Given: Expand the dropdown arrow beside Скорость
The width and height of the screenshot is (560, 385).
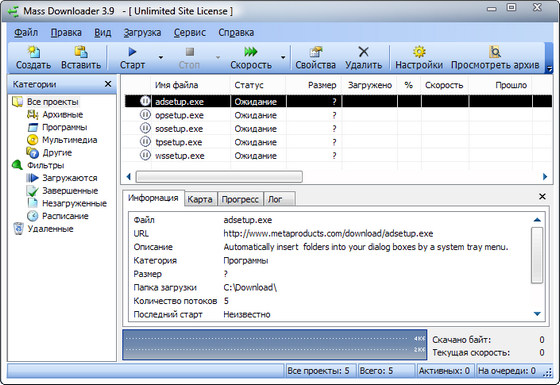Looking at the screenshot, I should click(283, 58).
